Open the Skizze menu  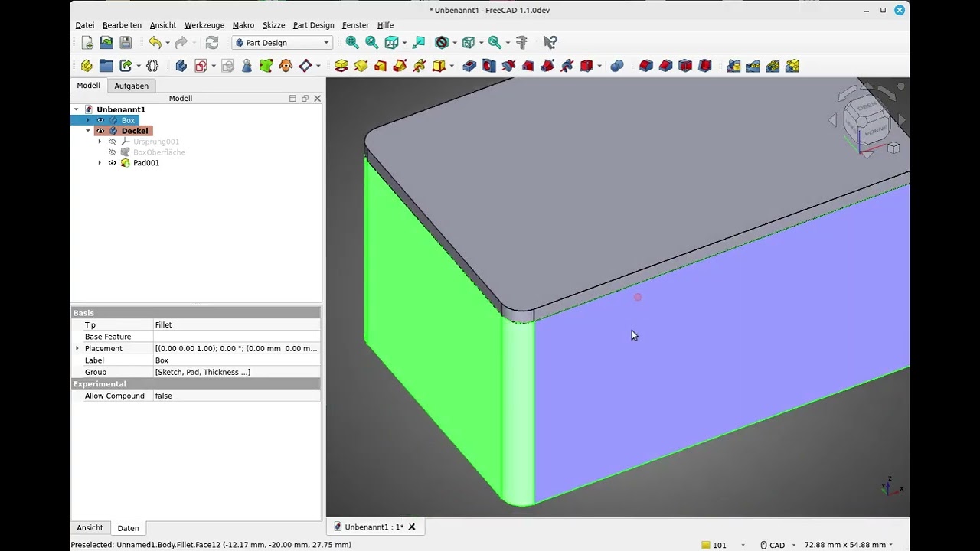click(273, 25)
